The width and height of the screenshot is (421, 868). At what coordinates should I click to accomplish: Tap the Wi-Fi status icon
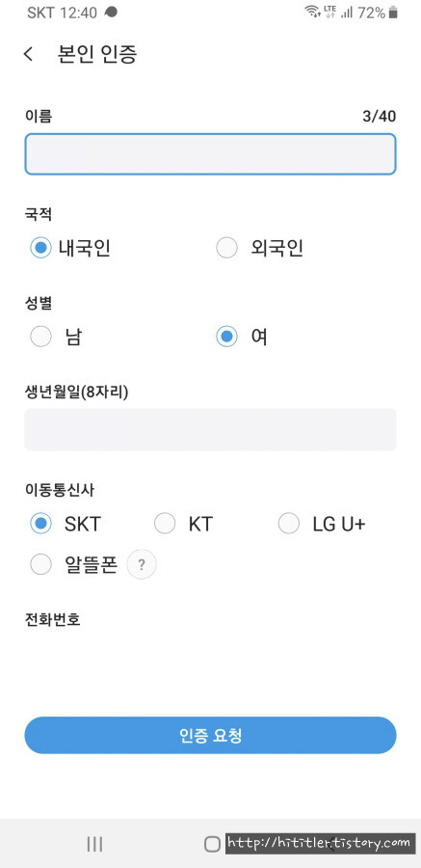pyautogui.click(x=313, y=12)
